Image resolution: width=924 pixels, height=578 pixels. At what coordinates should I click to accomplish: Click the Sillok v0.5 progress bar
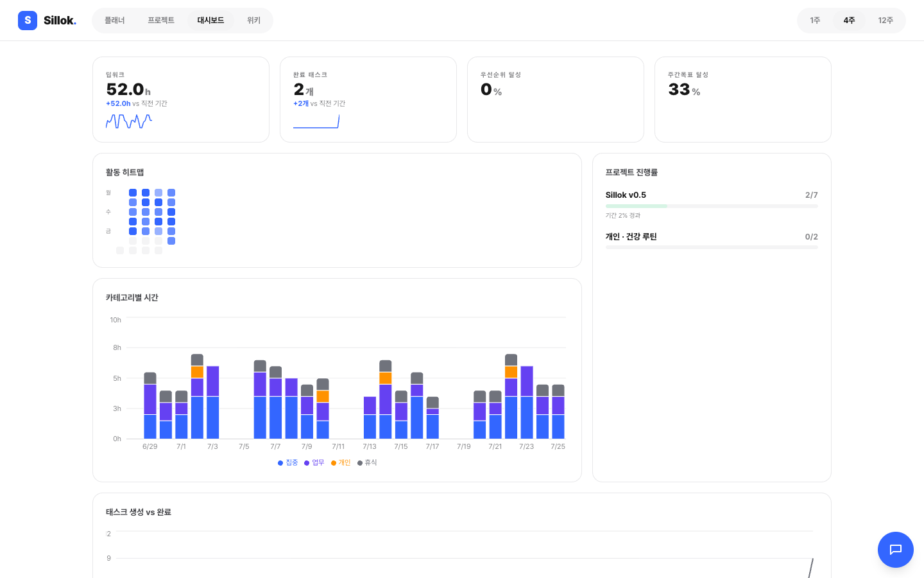[712, 206]
